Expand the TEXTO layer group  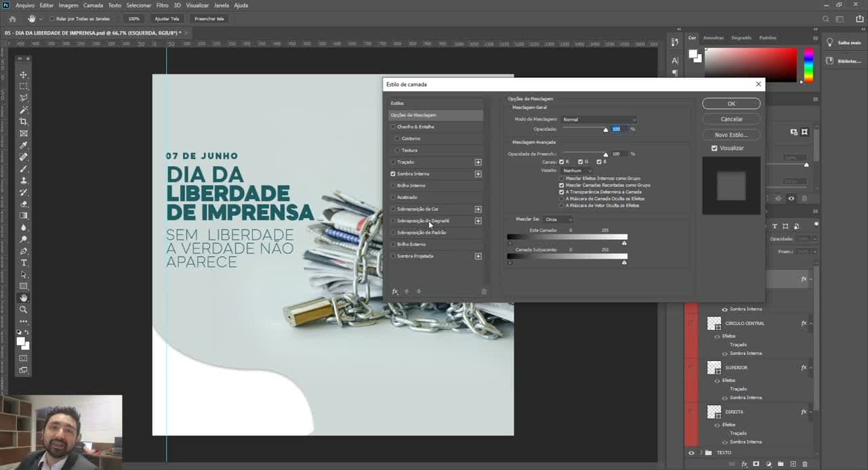pos(701,453)
